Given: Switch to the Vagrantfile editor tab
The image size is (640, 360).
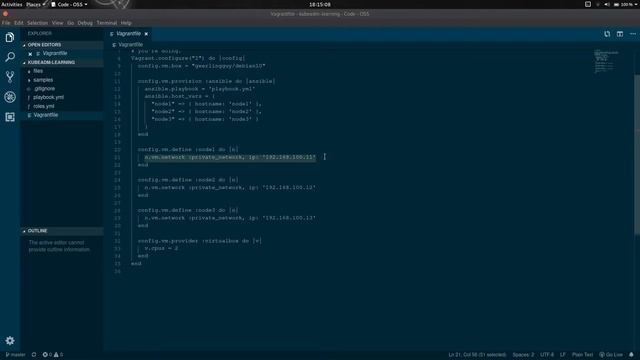Looking at the screenshot, I should pyautogui.click(x=128, y=34).
